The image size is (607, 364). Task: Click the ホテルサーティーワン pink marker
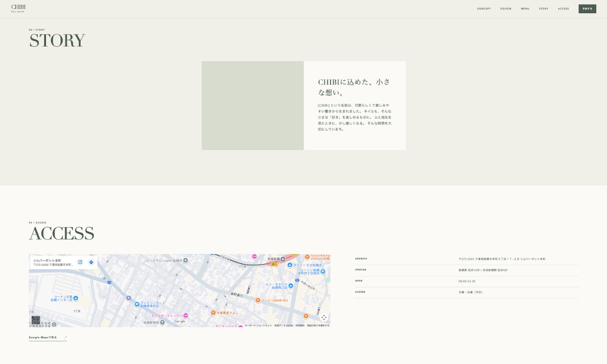pyautogui.click(x=186, y=315)
